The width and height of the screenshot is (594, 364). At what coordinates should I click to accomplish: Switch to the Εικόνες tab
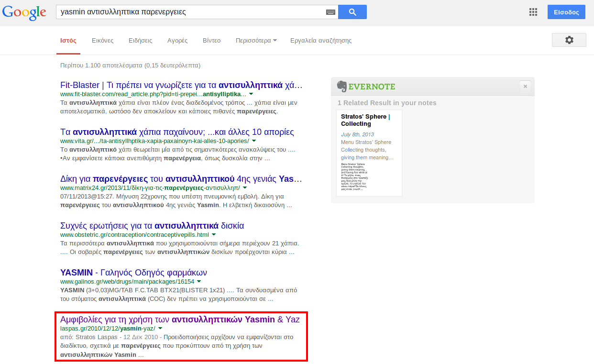point(103,41)
